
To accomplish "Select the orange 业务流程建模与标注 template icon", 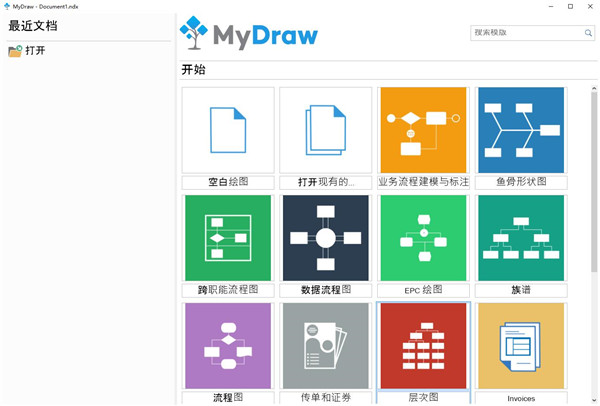I will (x=423, y=130).
